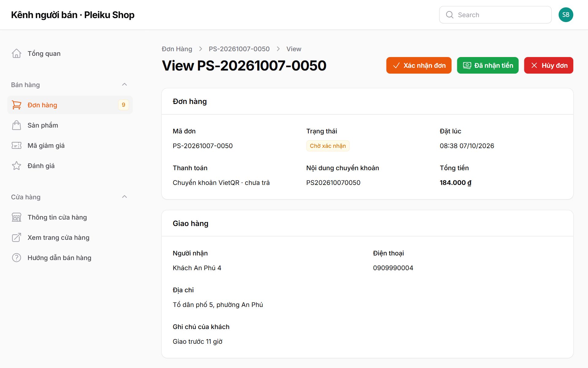Confirm order with Xác nhận đơn button
The image size is (588, 368).
tap(419, 65)
